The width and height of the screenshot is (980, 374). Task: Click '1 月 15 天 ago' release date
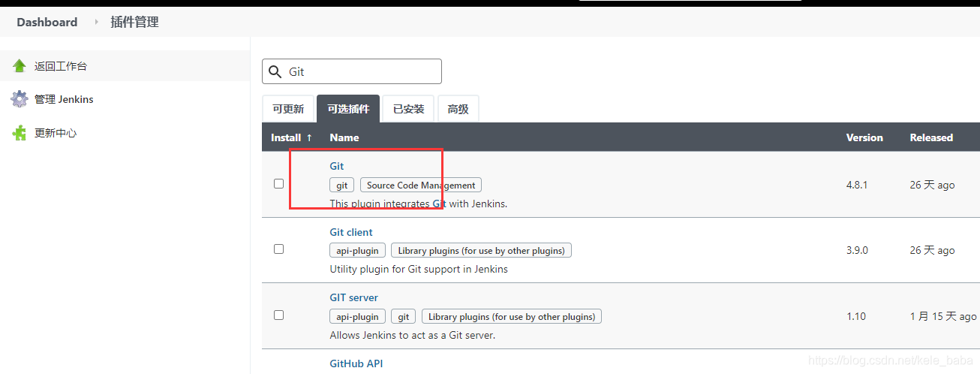(943, 316)
